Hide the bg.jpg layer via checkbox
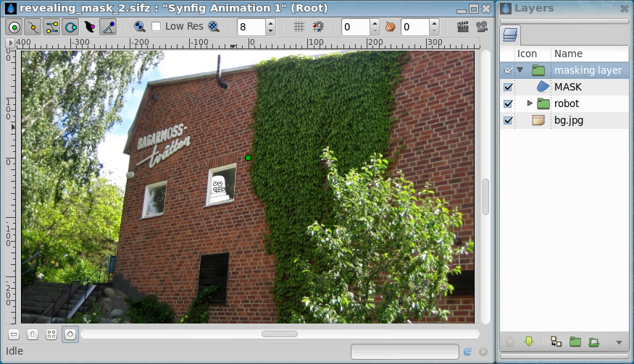The height and width of the screenshot is (364, 634). pyautogui.click(x=508, y=120)
